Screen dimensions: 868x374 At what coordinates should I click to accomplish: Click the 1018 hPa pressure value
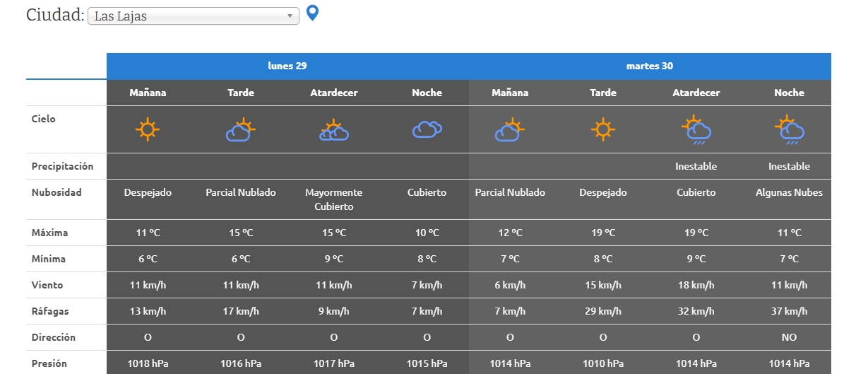(x=148, y=363)
